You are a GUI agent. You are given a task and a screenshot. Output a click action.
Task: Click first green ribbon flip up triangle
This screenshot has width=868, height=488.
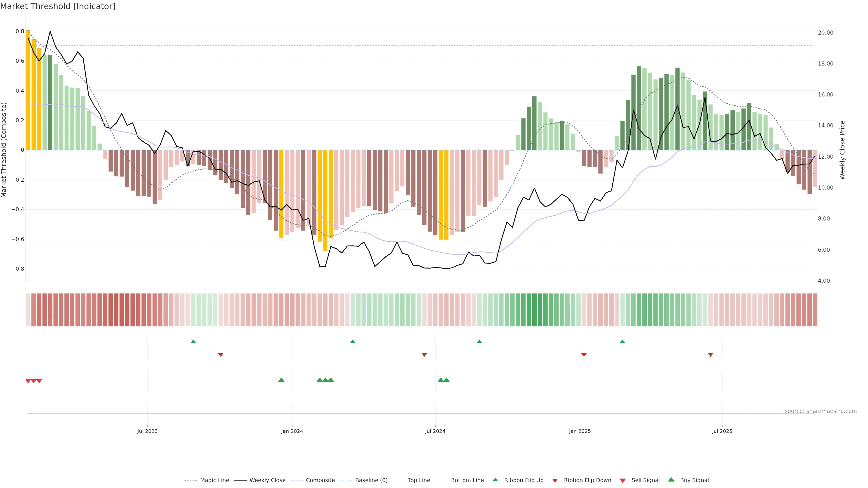coord(193,342)
